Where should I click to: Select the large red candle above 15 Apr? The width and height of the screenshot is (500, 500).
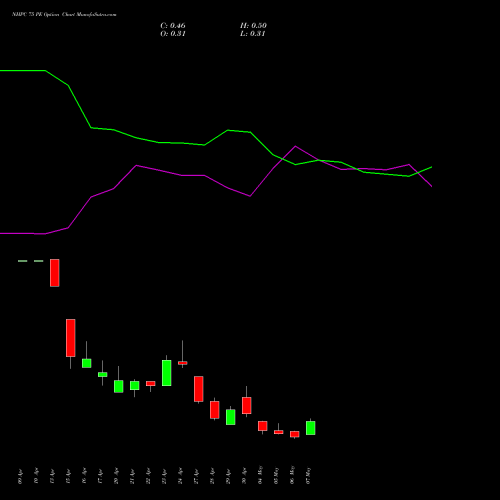coord(71,338)
